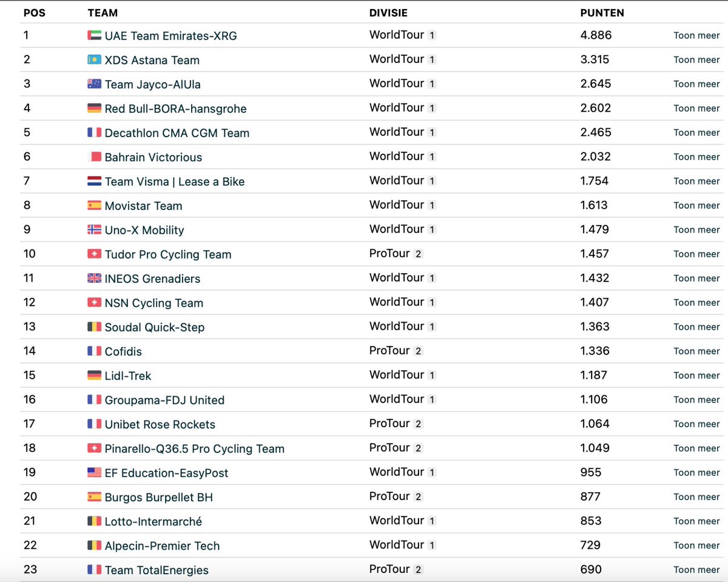Expand Toon meer for UAE Team Emirates-XRG
The width and height of the screenshot is (728, 582).
(696, 36)
